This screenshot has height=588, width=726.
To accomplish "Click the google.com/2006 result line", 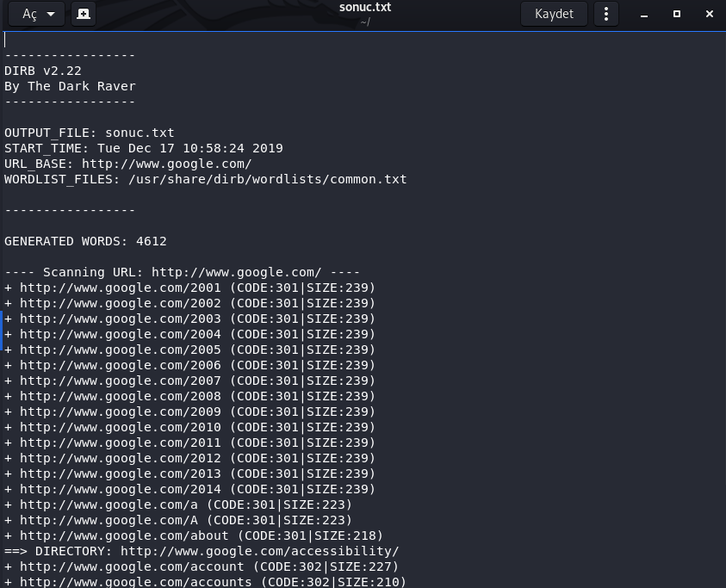I will click(189, 365).
